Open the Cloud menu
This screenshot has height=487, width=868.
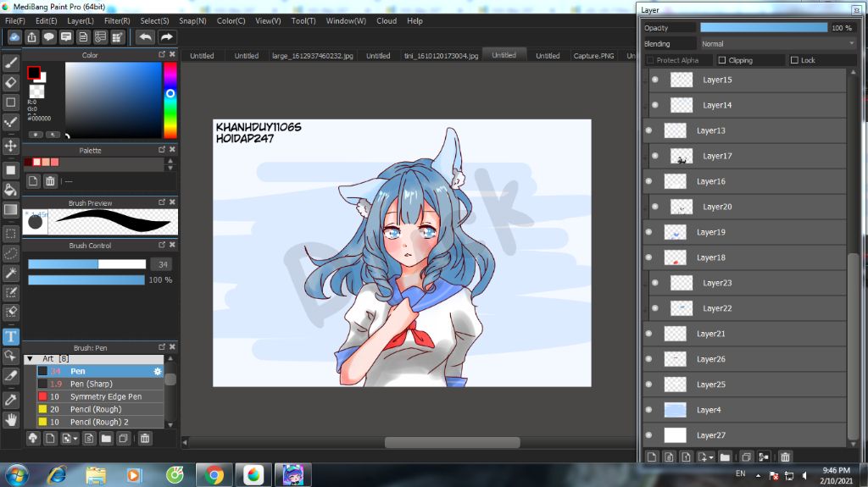(387, 20)
